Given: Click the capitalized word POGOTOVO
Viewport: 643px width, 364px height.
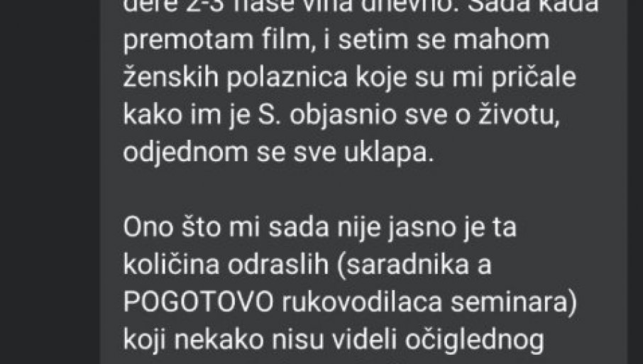Looking at the screenshot, I should [199, 302].
